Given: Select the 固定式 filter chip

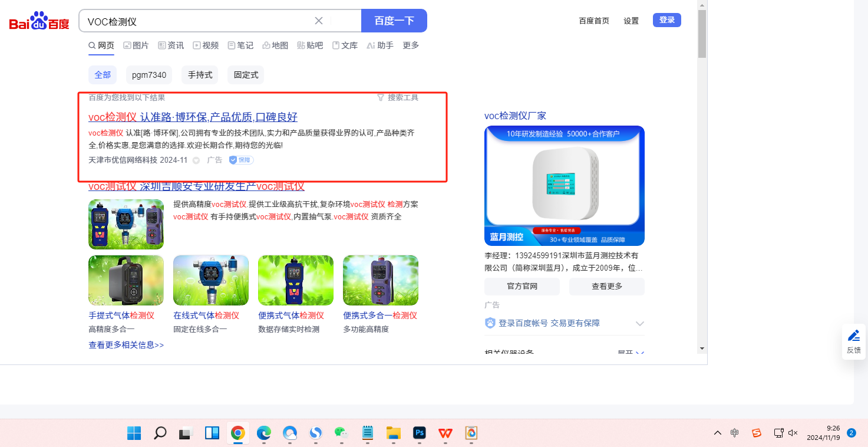Looking at the screenshot, I should [x=246, y=75].
